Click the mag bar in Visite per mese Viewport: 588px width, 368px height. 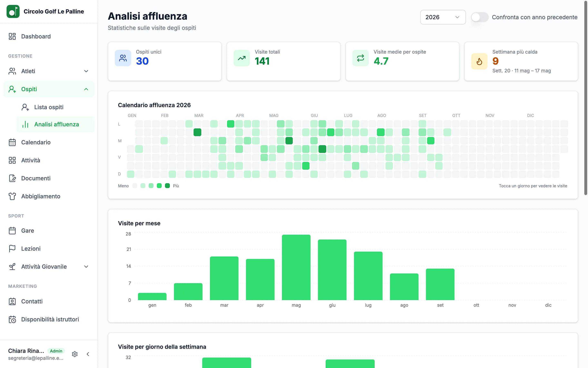296,267
